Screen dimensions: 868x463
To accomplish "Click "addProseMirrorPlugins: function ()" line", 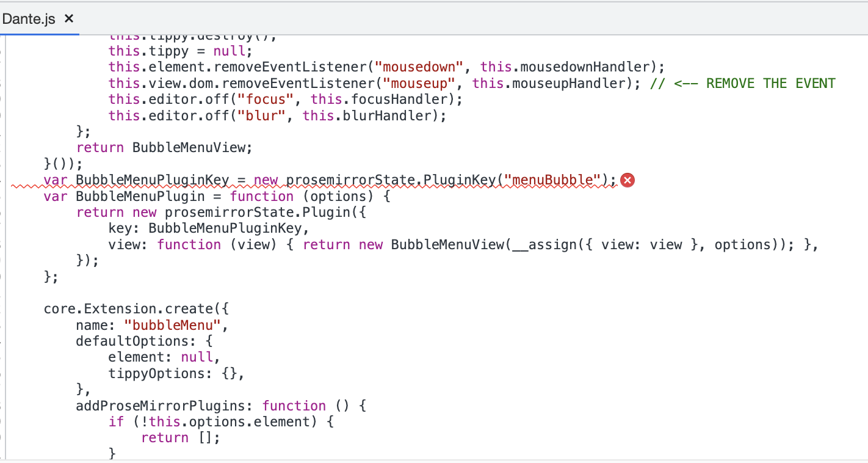I will [x=221, y=406].
